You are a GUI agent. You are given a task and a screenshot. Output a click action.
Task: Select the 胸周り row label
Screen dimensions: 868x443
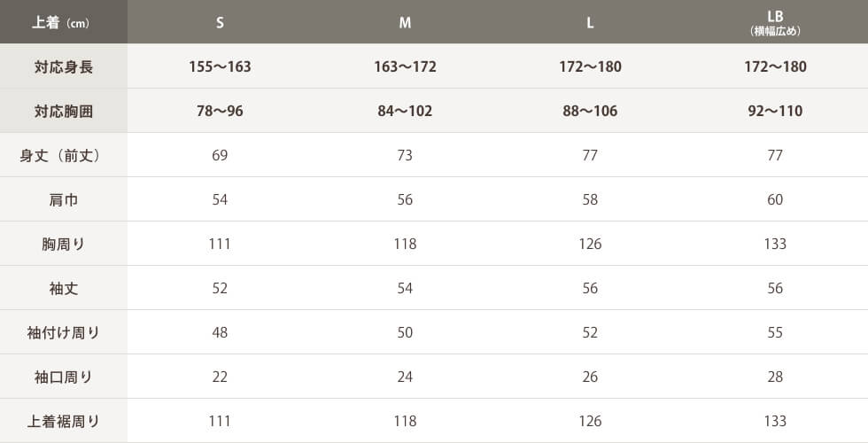pyautogui.click(x=64, y=245)
